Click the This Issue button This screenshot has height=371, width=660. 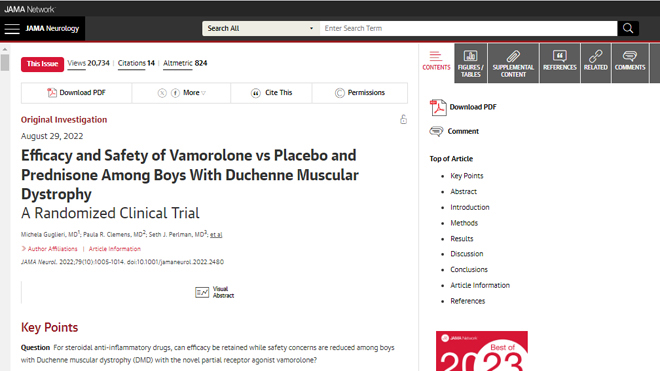(43, 64)
